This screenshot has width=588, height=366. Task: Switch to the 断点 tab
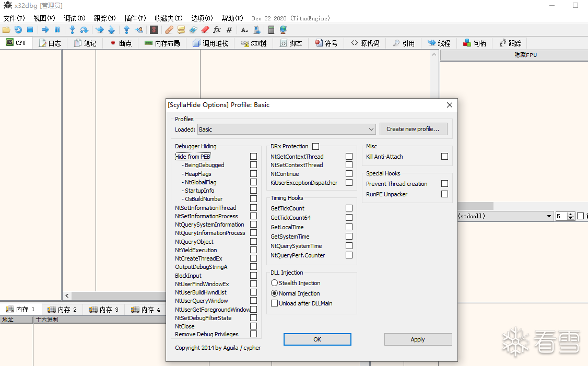click(121, 43)
